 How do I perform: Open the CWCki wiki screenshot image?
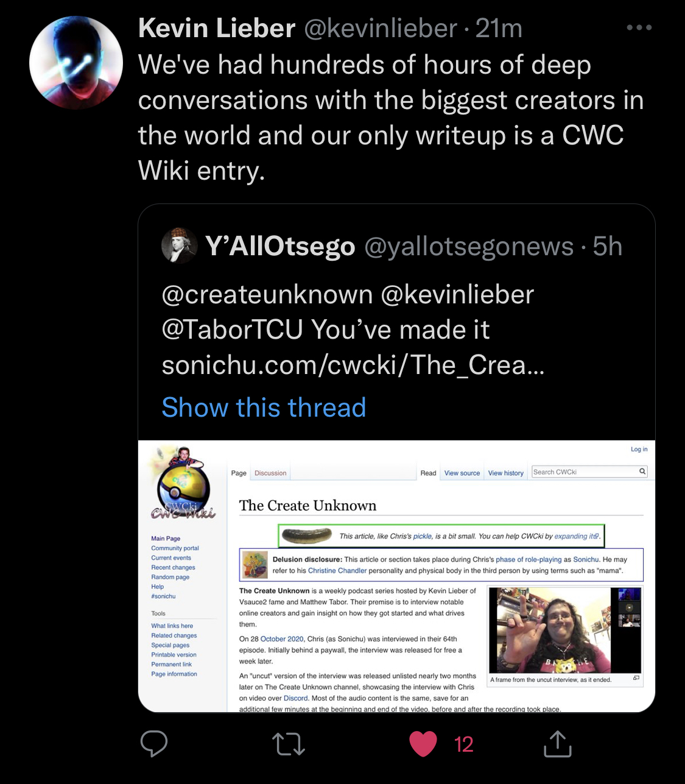coord(396,576)
